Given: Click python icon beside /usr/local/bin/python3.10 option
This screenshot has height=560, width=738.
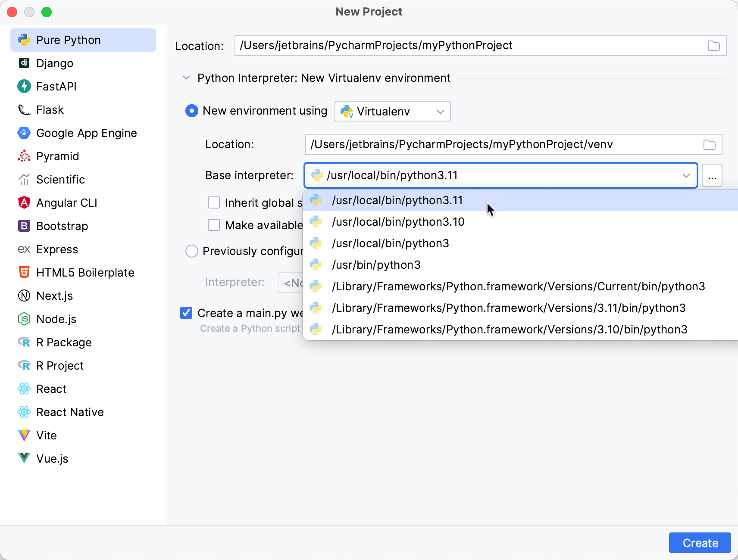Looking at the screenshot, I should point(316,222).
